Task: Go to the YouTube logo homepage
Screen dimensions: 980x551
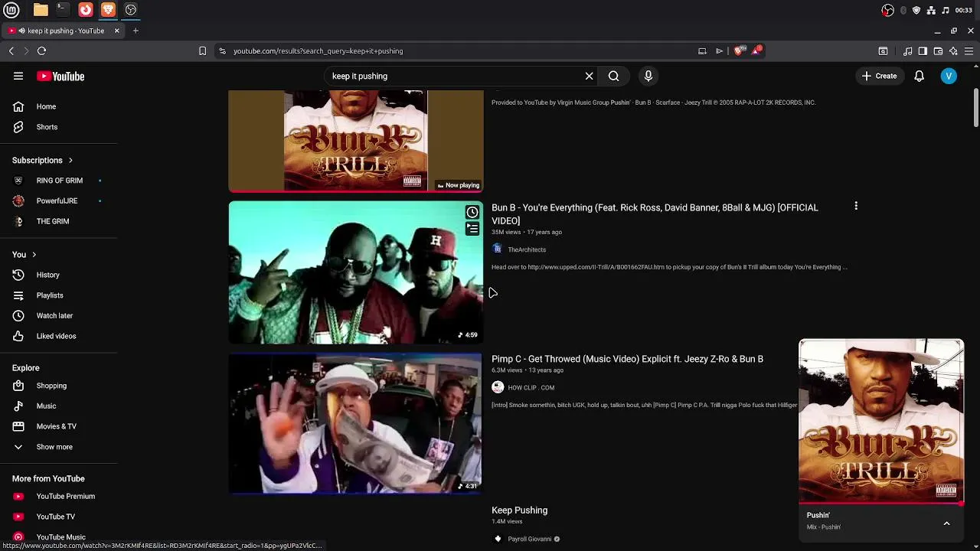Action: (60, 76)
